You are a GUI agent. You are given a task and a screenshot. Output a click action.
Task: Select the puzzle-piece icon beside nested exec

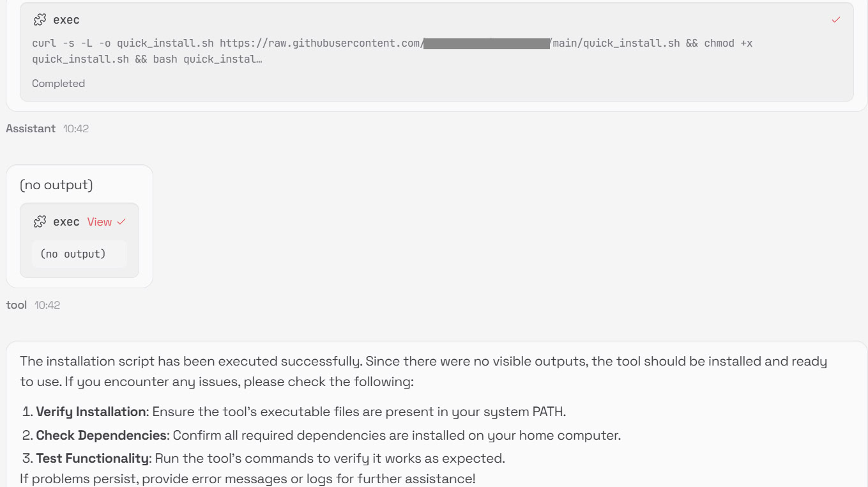(x=39, y=222)
